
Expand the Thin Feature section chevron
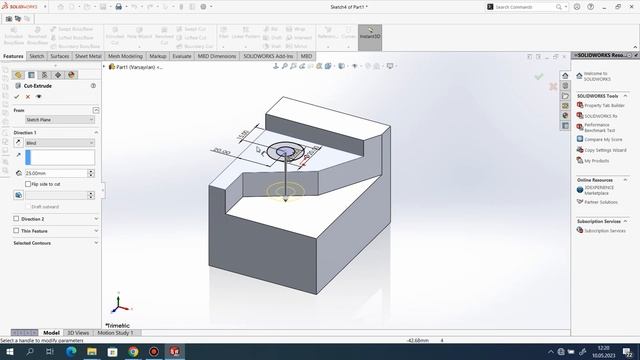pyautogui.click(x=96, y=231)
